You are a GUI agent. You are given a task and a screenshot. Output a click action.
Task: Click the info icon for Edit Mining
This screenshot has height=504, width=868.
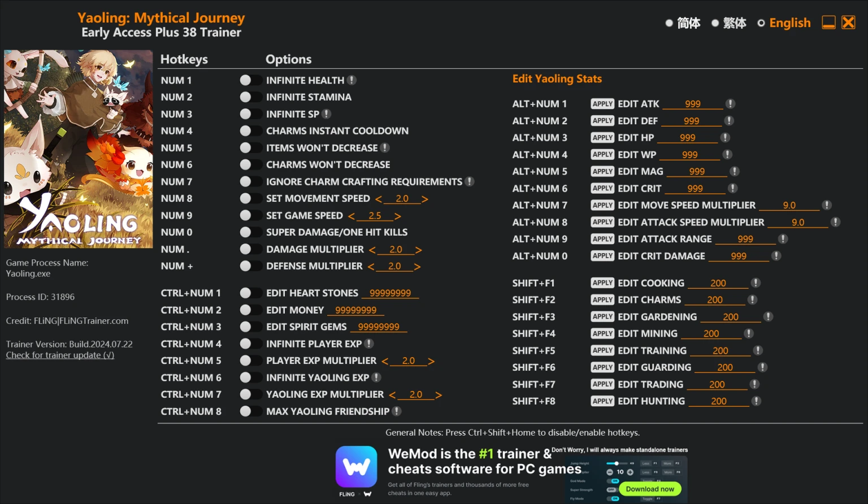click(749, 334)
